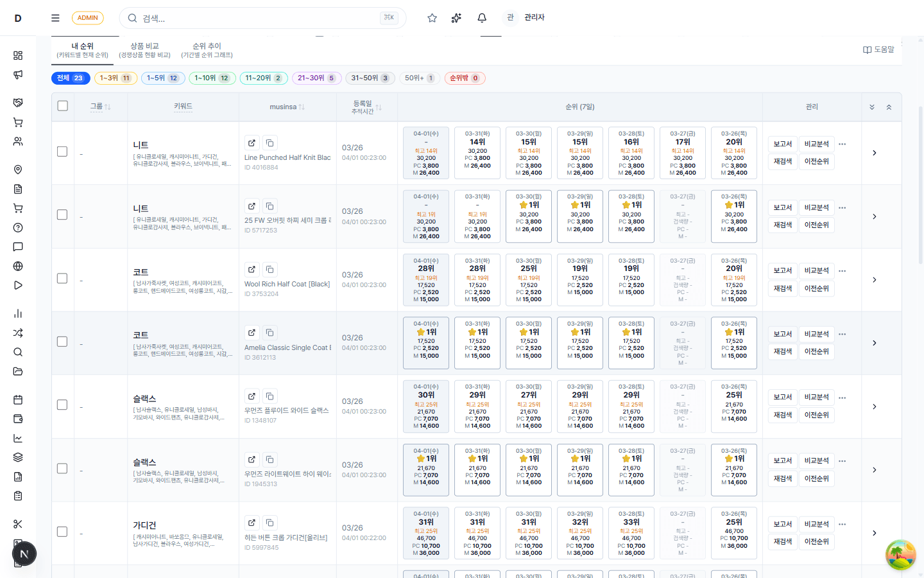
Task: Expand the first 니트 row chevron
Action: pyautogui.click(x=874, y=153)
